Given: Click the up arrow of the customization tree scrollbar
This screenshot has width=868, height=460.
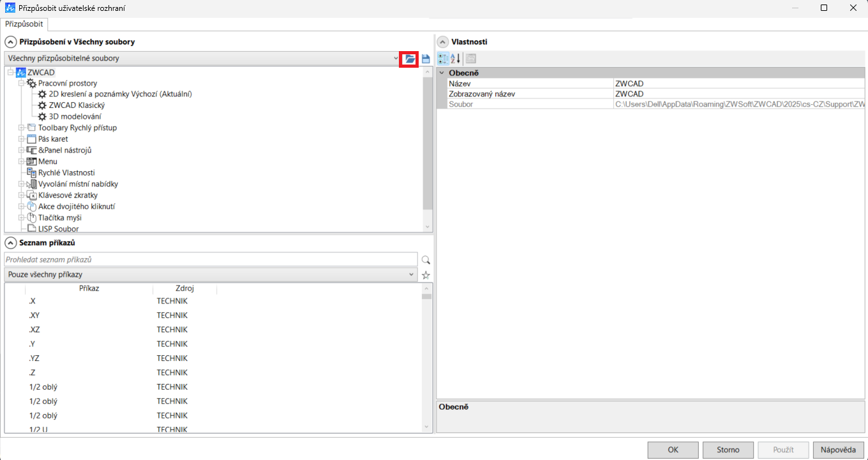Looking at the screenshot, I should [428, 72].
